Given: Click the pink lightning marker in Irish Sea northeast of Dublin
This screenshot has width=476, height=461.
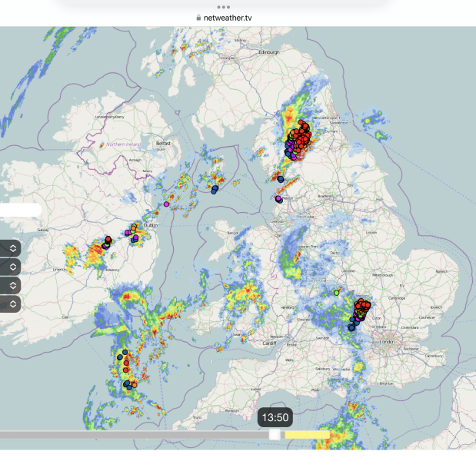Looking at the screenshot, I should (x=166, y=204).
